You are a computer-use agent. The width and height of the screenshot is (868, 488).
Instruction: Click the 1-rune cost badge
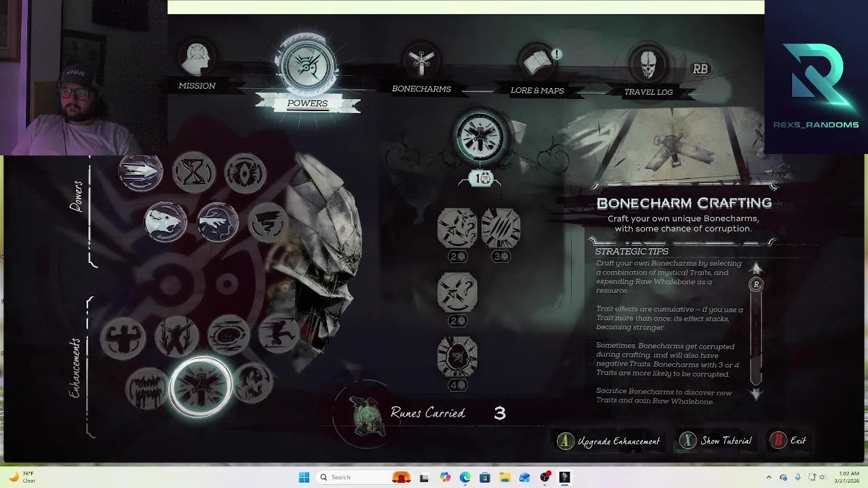pos(481,179)
